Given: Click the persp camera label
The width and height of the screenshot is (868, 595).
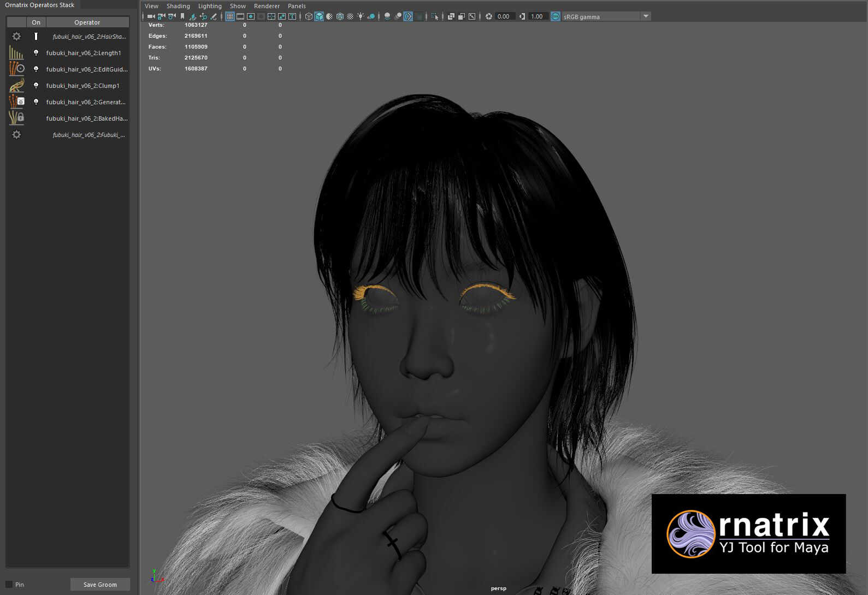Looking at the screenshot, I should click(x=498, y=588).
